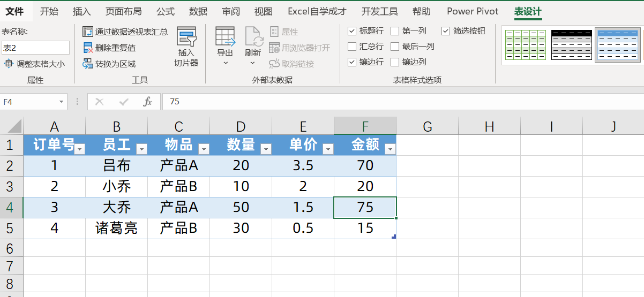Expand the Export (导出) dropdown arrow
This screenshot has height=297, width=644.
point(226,63)
